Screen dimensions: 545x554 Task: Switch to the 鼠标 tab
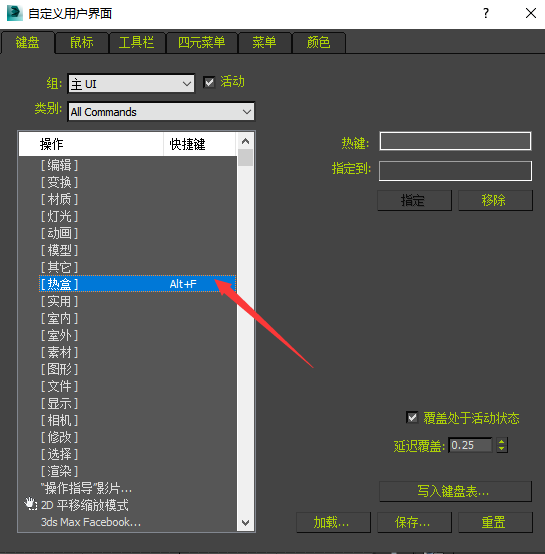(82, 43)
